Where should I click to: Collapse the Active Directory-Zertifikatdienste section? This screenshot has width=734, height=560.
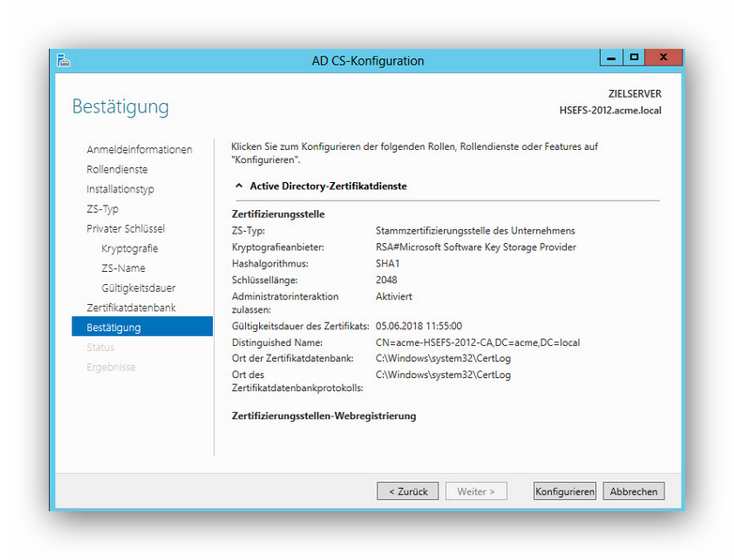[239, 186]
